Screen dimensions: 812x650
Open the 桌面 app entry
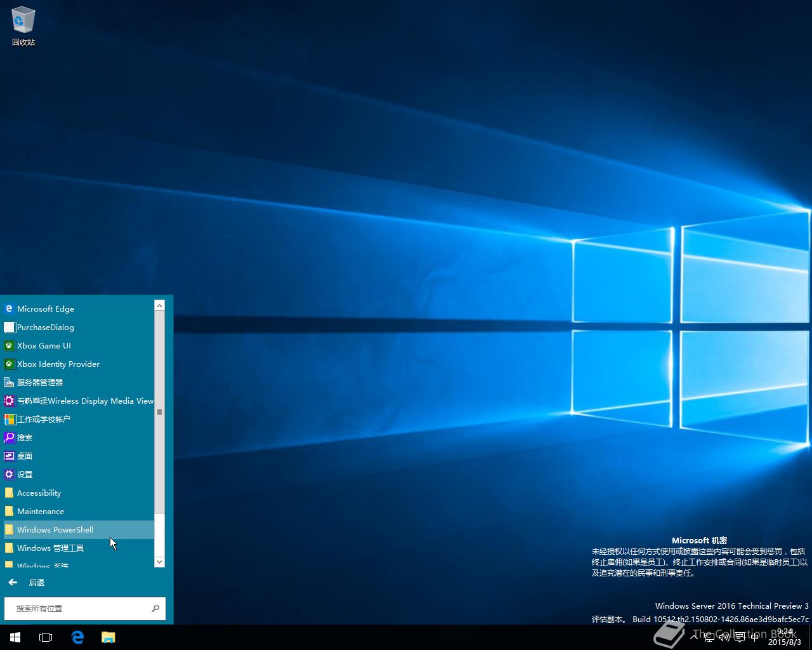coord(77,456)
